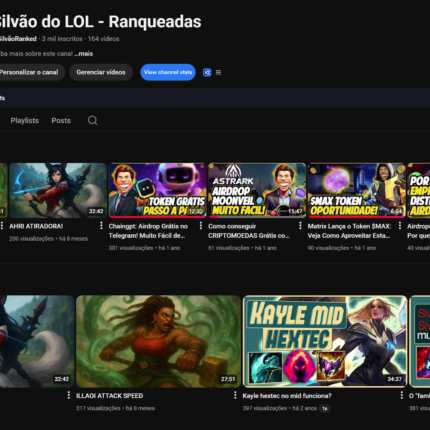This screenshot has width=430, height=430.
Task: Click 397 visualizações • há 2 anos text
Action: pyautogui.click(x=280, y=408)
